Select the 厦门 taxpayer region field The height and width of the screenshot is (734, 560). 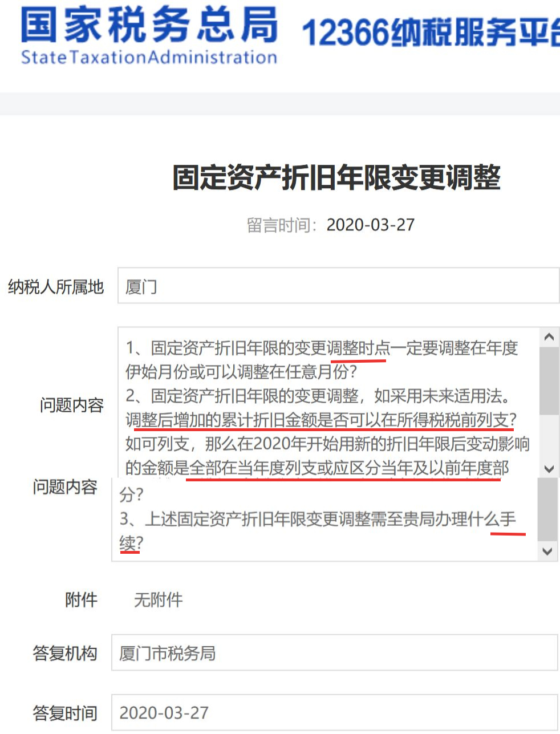336,285
